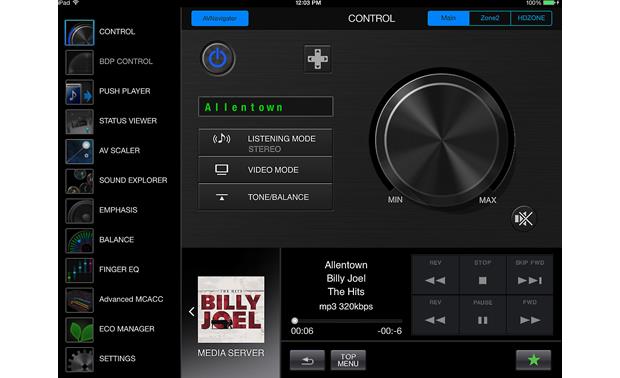The width and height of the screenshot is (620, 378).
Task: Click the "The Hits" album title
Action: (346, 292)
